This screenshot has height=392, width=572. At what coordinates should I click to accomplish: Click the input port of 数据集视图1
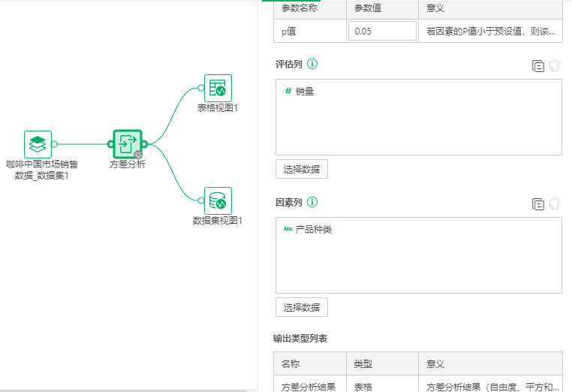coord(201,201)
